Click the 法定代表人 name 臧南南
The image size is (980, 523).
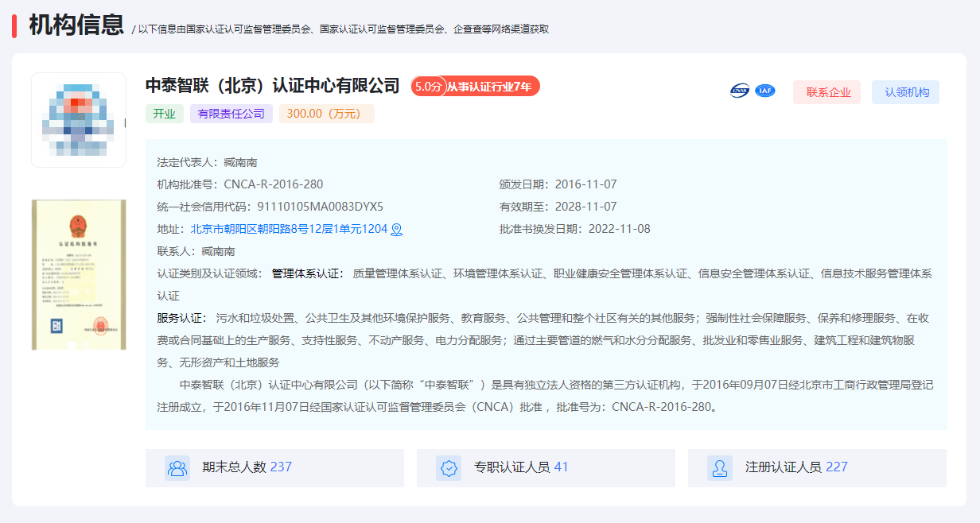pyautogui.click(x=241, y=162)
